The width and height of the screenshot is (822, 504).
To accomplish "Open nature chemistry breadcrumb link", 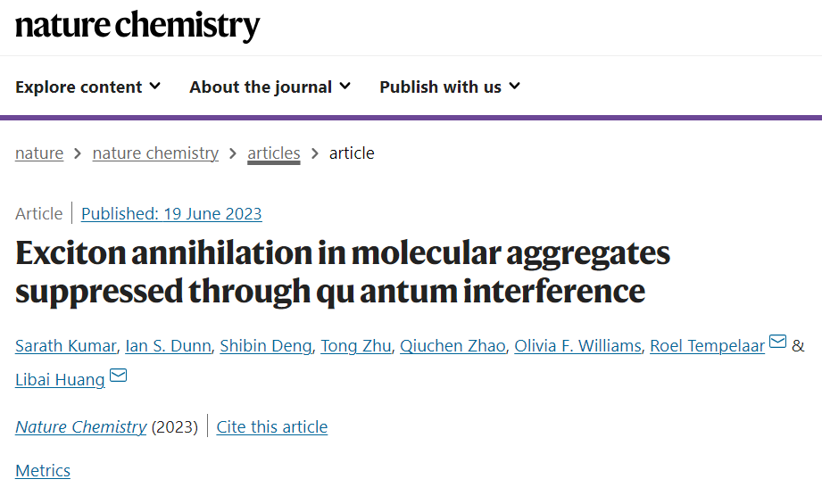I will (x=155, y=153).
